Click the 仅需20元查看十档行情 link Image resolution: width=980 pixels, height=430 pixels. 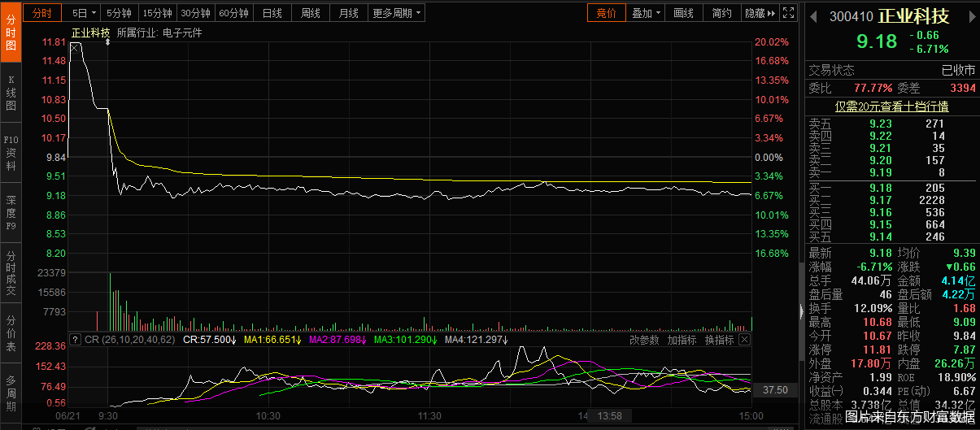[x=892, y=106]
